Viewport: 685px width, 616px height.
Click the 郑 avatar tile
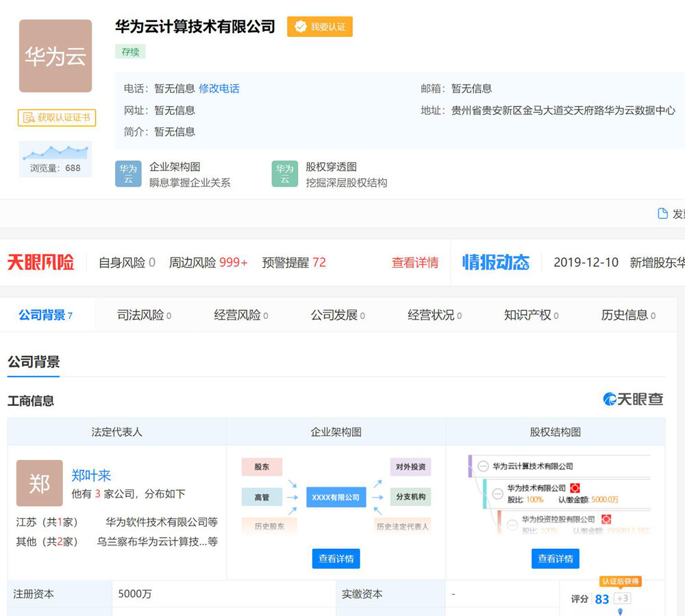tap(39, 483)
